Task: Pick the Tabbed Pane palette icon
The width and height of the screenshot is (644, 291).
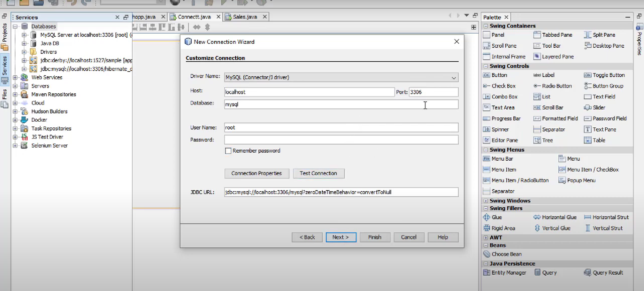Action: tap(537, 35)
